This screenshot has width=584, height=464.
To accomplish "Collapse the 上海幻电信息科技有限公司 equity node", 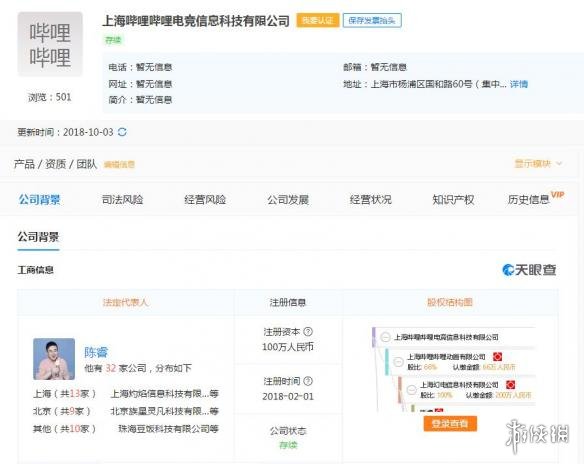I will click(x=411, y=390).
